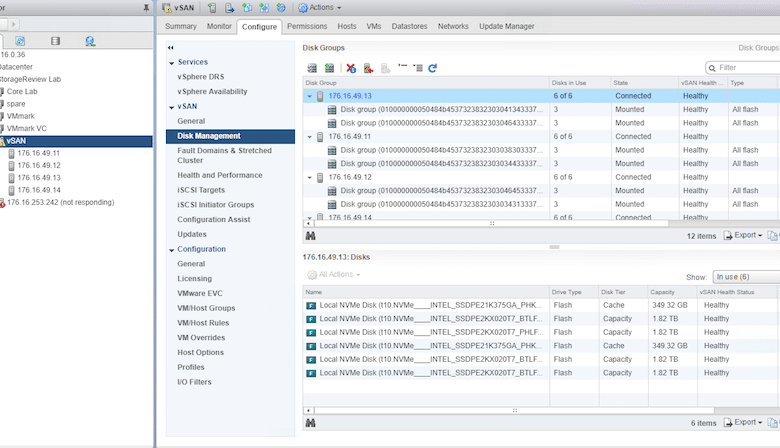Collapse the vSAN section in sidebar

(x=172, y=107)
